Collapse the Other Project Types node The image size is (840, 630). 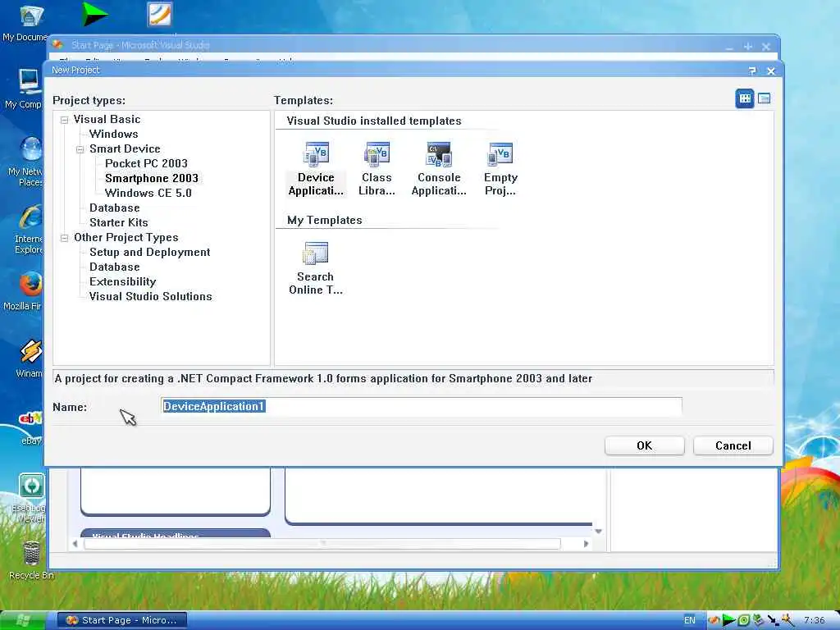(x=64, y=238)
